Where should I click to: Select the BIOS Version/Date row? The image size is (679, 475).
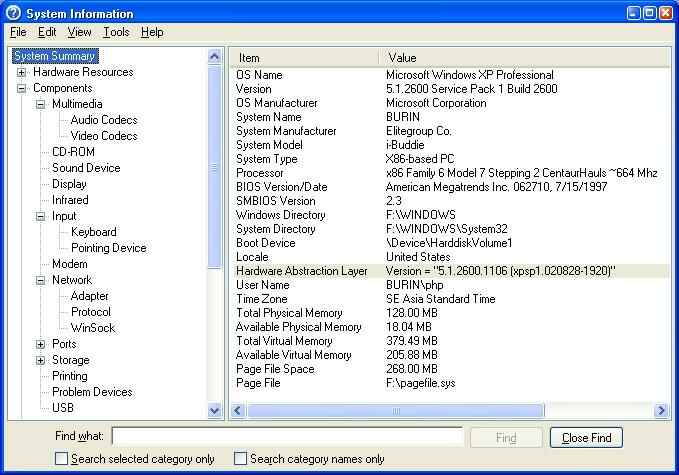[450, 187]
